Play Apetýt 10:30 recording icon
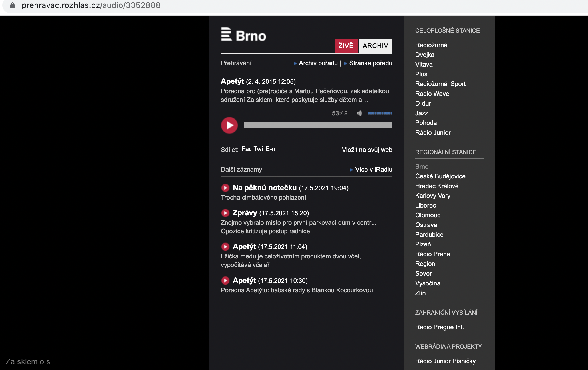Viewport: 588px width, 370px height. click(225, 281)
